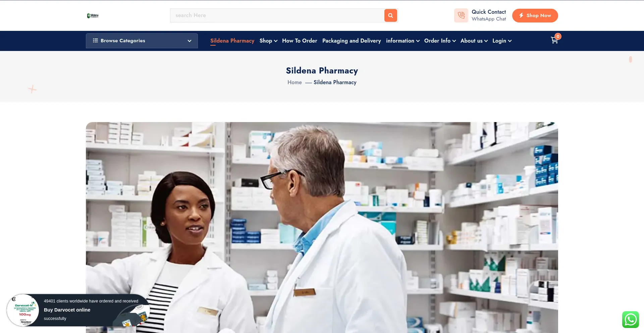Click the Darvocet product thumbnail in popup
Viewport: 644px width, 333px height.
click(x=23, y=311)
